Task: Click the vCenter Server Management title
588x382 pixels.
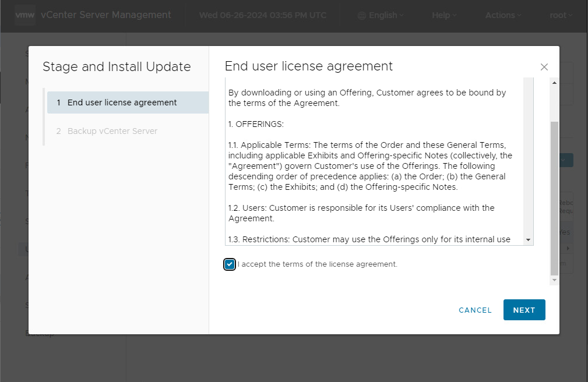Action: 105,15
